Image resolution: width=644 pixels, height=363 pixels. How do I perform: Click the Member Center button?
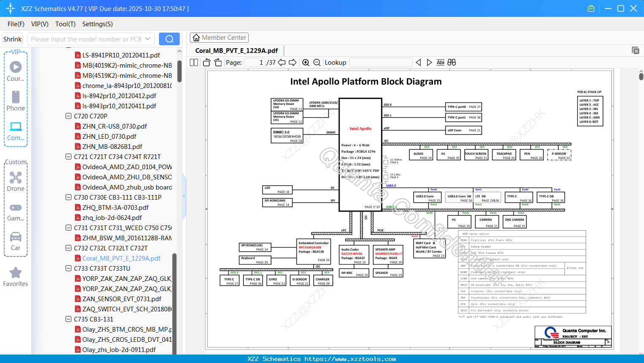[219, 38]
